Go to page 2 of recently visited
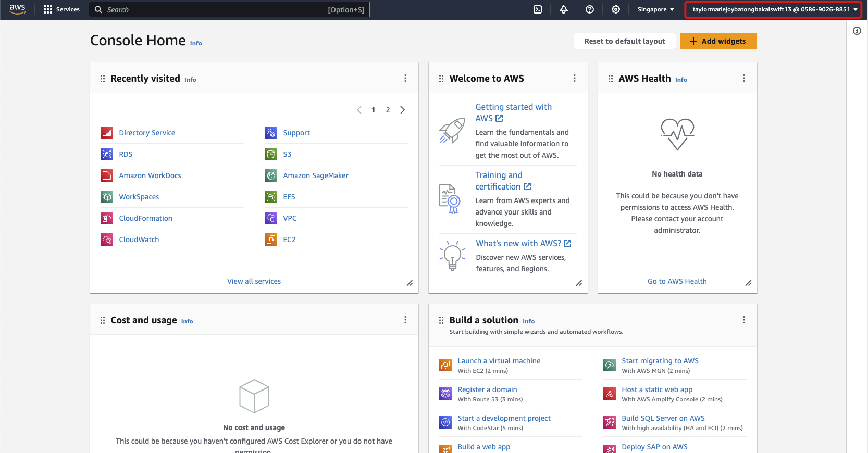The image size is (868, 453). (388, 110)
